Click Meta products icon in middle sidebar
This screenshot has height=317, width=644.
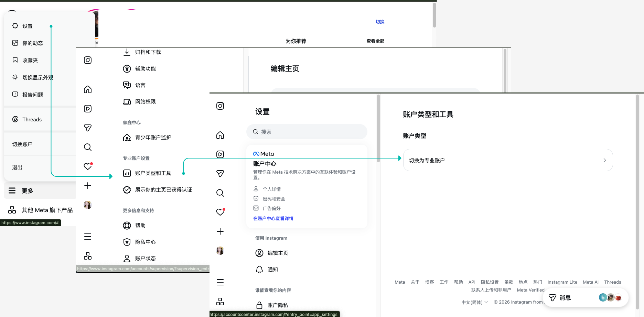point(88,256)
